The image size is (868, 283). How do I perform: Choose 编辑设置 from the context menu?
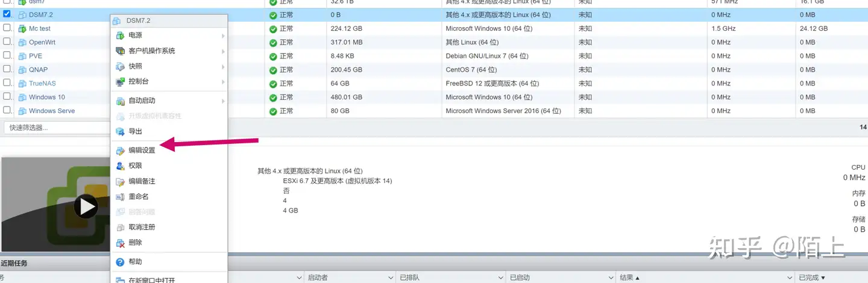[169, 151]
